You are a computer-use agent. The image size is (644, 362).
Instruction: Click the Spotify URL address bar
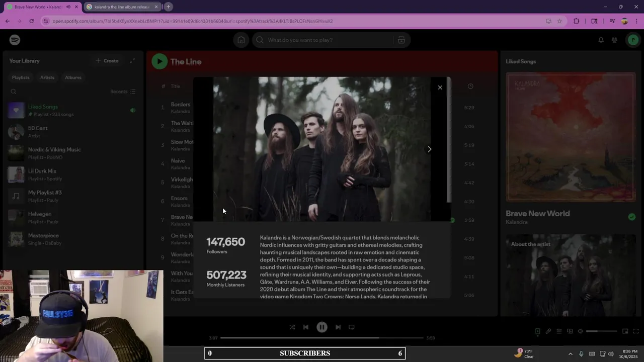(292, 21)
